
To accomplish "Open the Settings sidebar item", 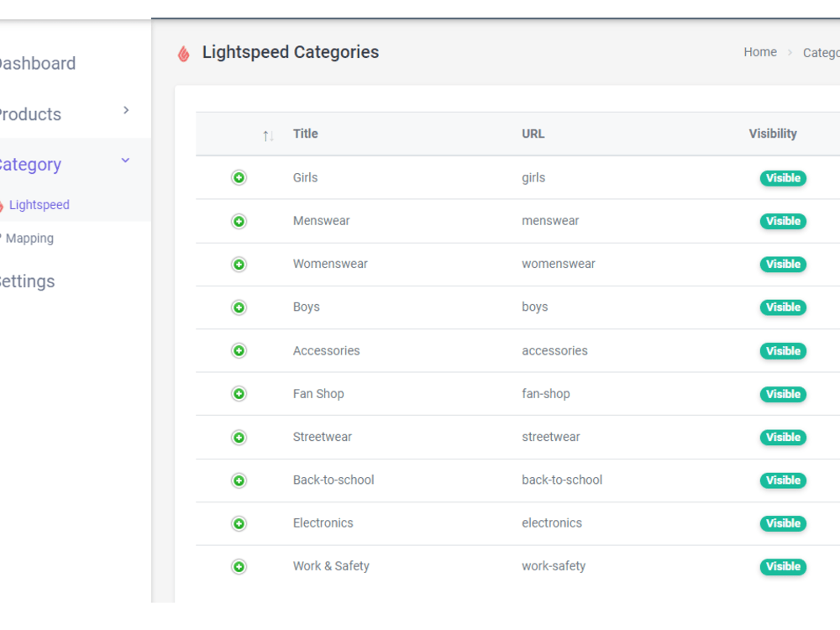I will (27, 281).
